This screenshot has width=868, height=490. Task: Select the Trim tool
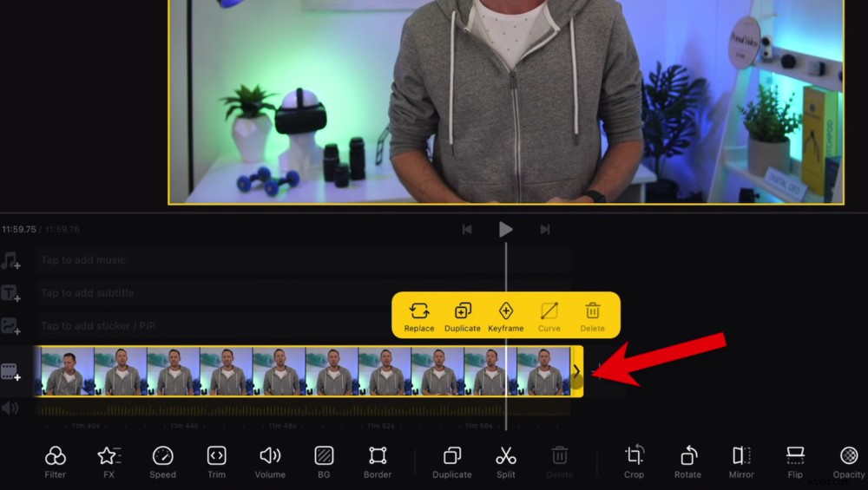pos(216,461)
